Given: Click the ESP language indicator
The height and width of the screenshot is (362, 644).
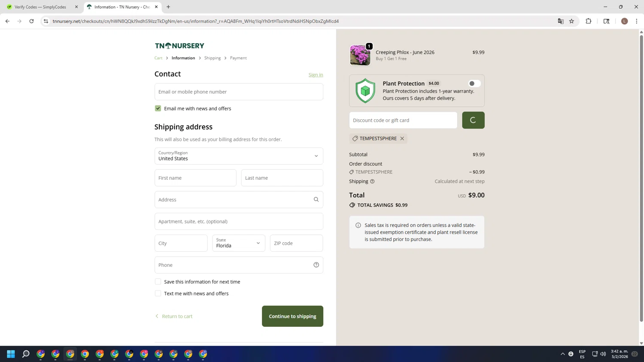Looking at the screenshot, I should [x=582, y=354].
